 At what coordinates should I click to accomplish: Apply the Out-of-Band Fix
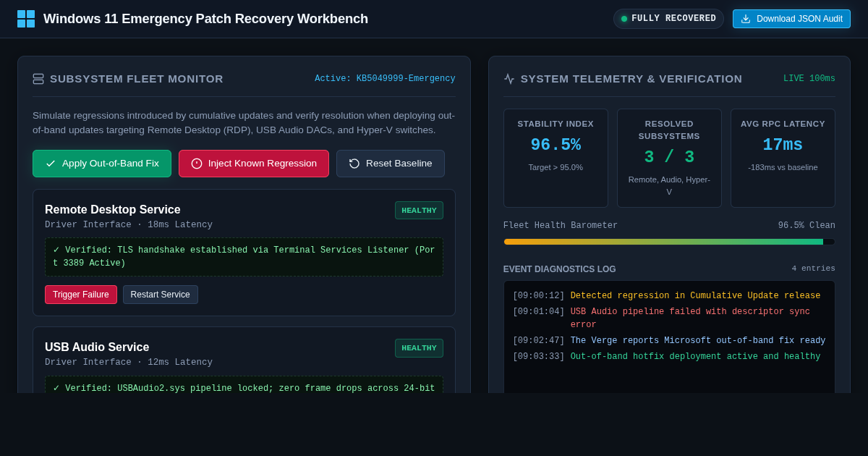(x=102, y=164)
